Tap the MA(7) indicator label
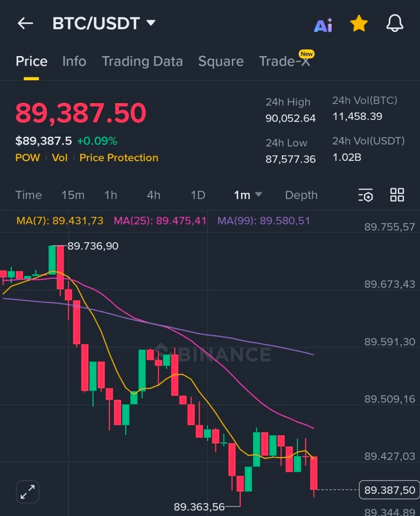This screenshot has width=420, height=516. point(60,221)
